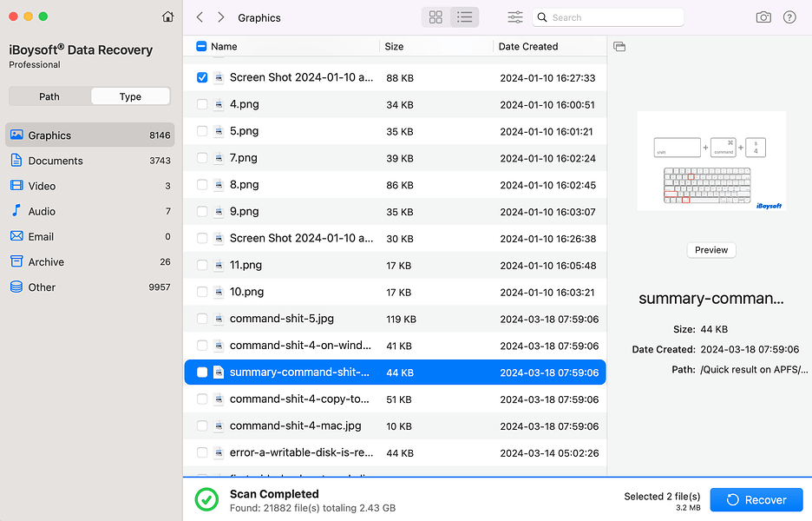Click the camera snapshot icon
The height and width of the screenshot is (521, 812).
point(763,17)
